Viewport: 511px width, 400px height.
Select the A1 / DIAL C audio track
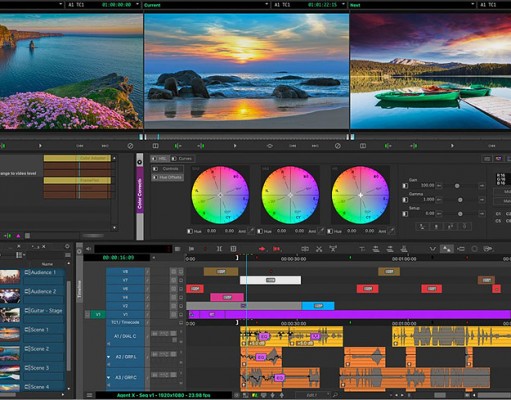125,336
